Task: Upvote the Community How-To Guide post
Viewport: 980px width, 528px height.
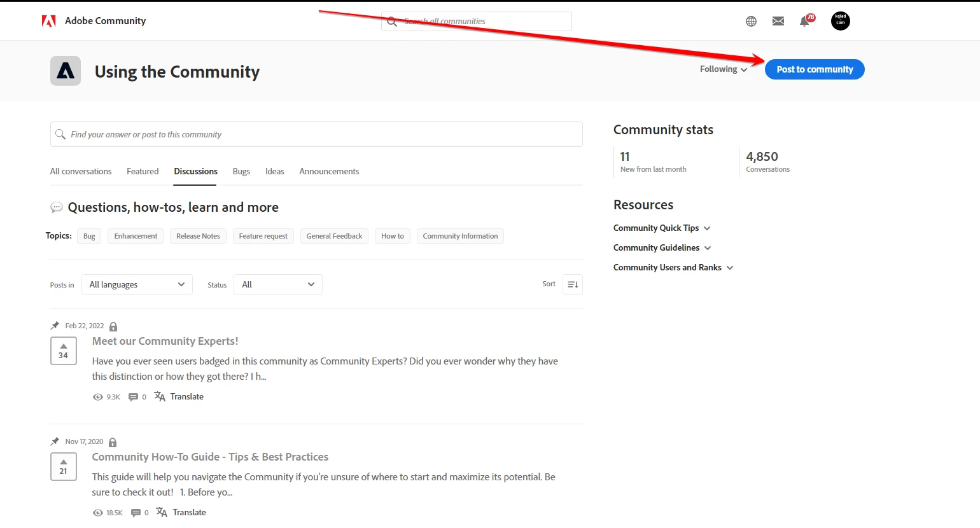Action: [x=64, y=467]
